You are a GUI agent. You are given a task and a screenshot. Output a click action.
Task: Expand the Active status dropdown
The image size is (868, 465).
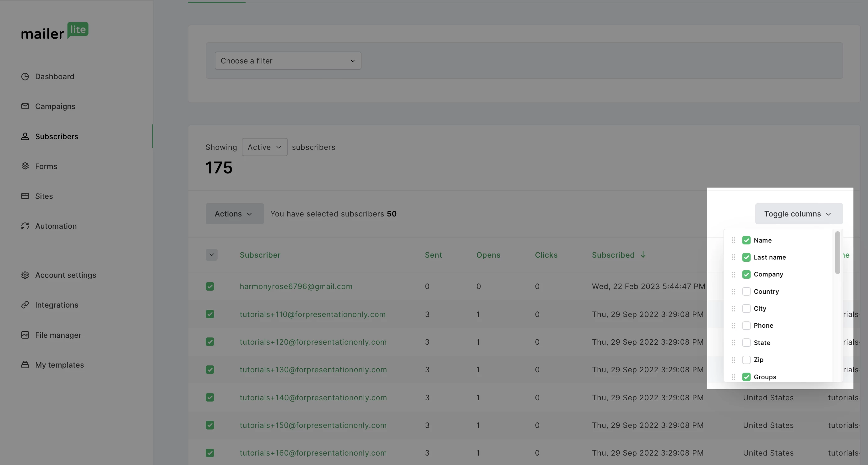[264, 147]
